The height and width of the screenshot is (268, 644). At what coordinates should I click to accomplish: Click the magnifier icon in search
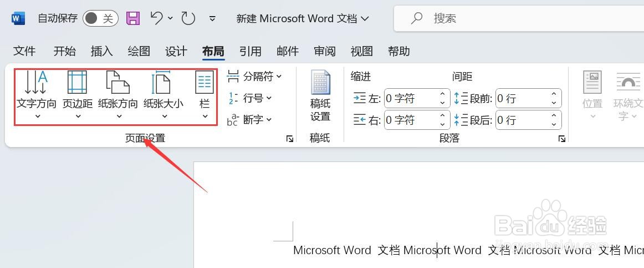(417, 18)
